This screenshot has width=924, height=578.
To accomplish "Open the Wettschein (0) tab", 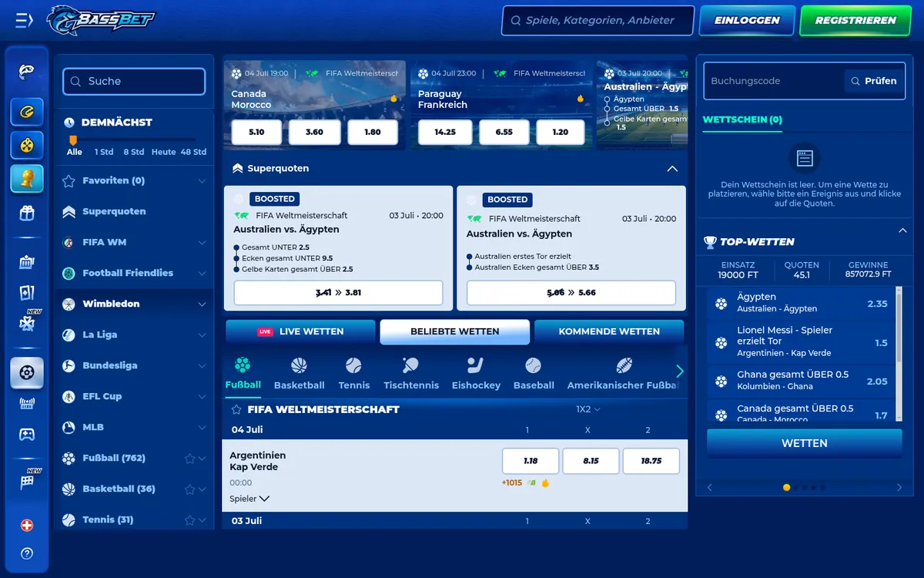I will click(742, 119).
